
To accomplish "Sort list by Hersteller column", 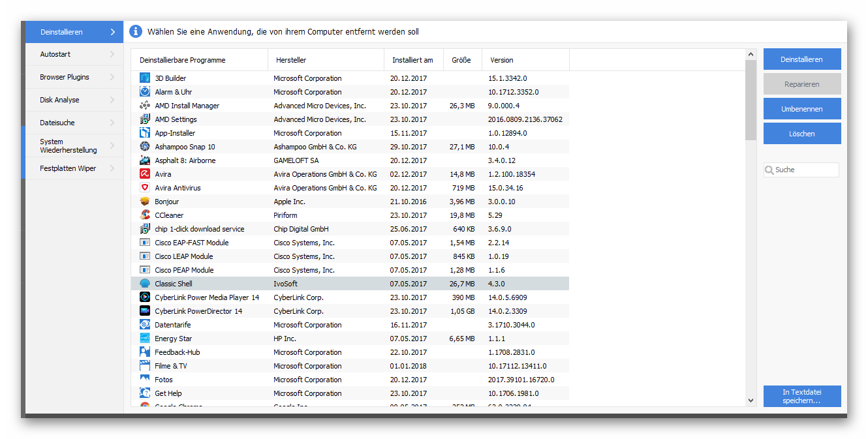I will 326,60.
